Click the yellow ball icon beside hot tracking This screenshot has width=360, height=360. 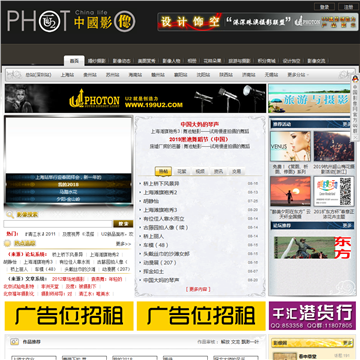[7, 244]
